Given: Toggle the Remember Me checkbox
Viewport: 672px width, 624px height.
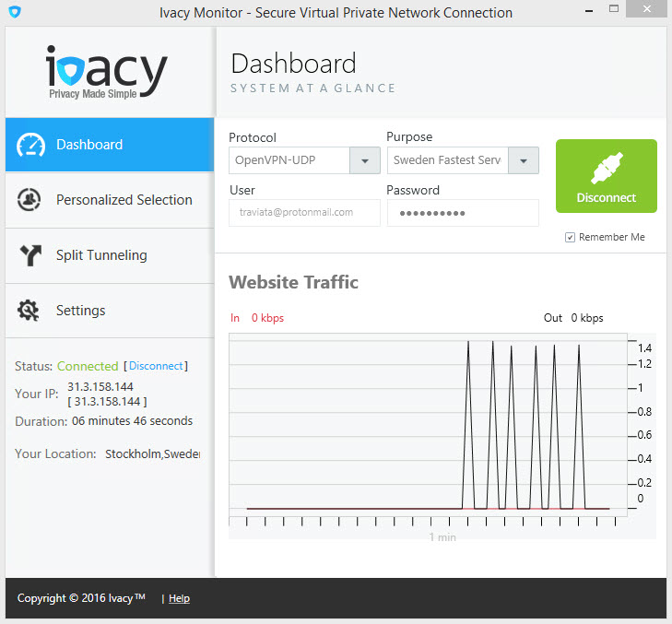Looking at the screenshot, I should point(570,238).
